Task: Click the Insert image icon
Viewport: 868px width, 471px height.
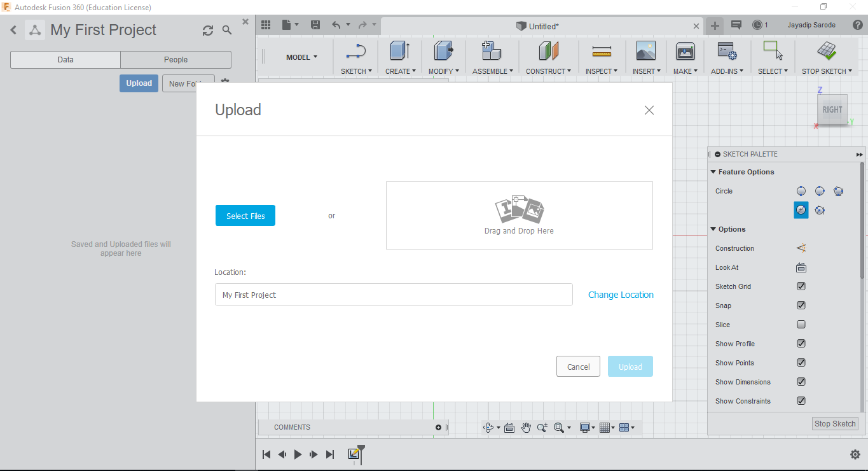Action: point(646,52)
